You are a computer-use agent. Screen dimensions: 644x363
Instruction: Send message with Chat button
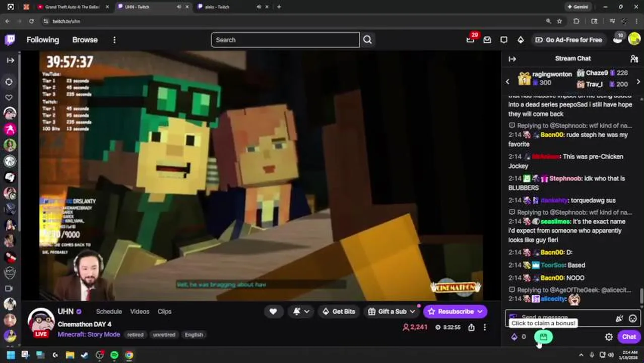click(629, 337)
